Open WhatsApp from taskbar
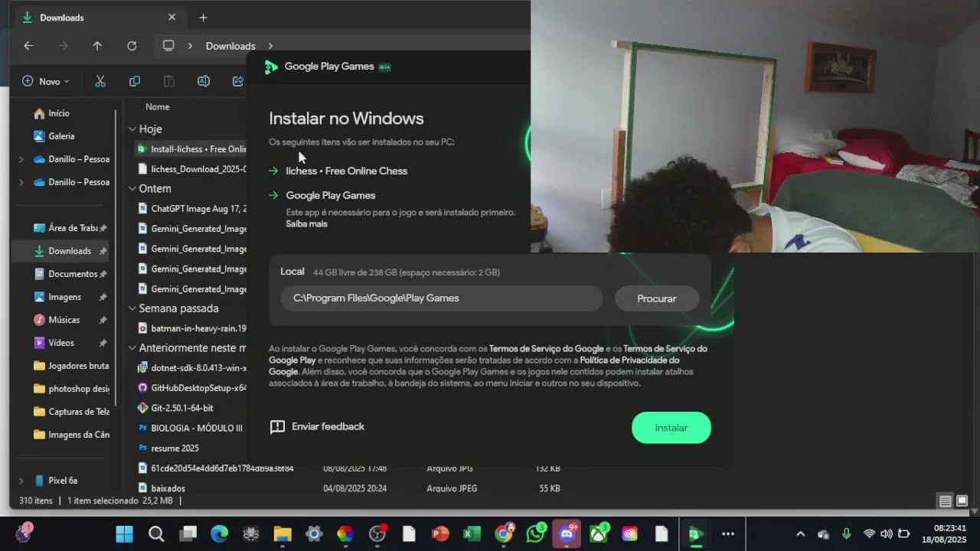Viewport: 980px width, 551px height. click(535, 533)
